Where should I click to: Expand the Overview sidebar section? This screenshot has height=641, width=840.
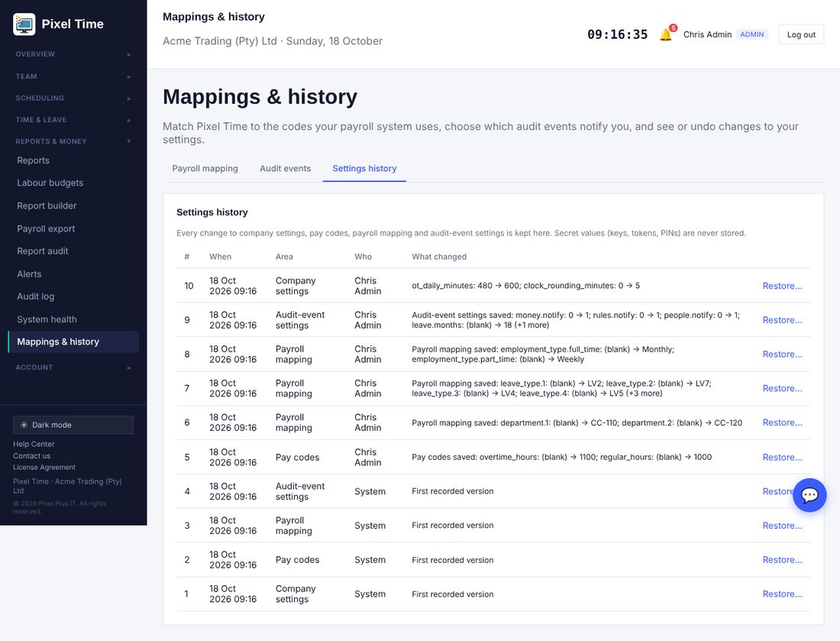point(73,54)
